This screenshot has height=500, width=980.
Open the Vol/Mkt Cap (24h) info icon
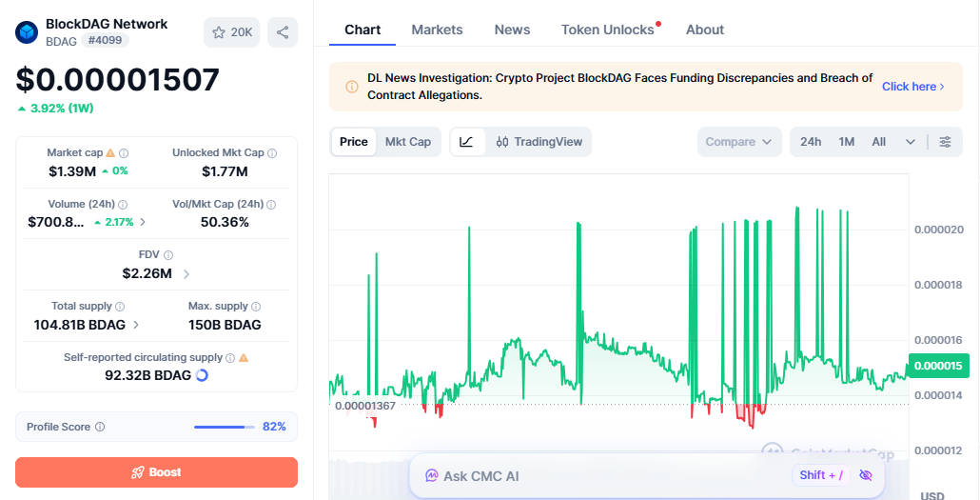click(271, 204)
